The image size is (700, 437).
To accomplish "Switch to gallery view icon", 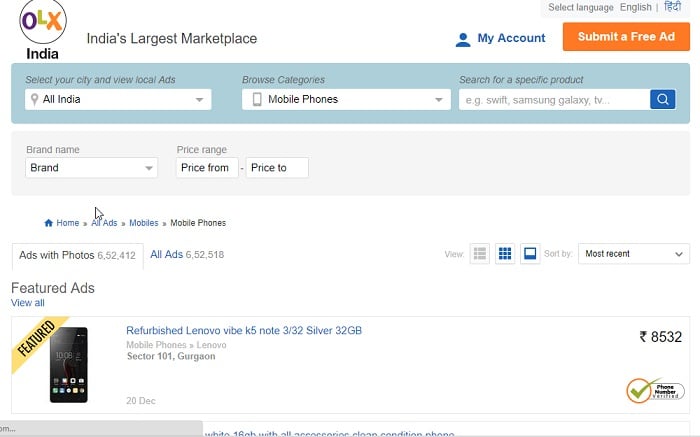I will coord(530,254).
